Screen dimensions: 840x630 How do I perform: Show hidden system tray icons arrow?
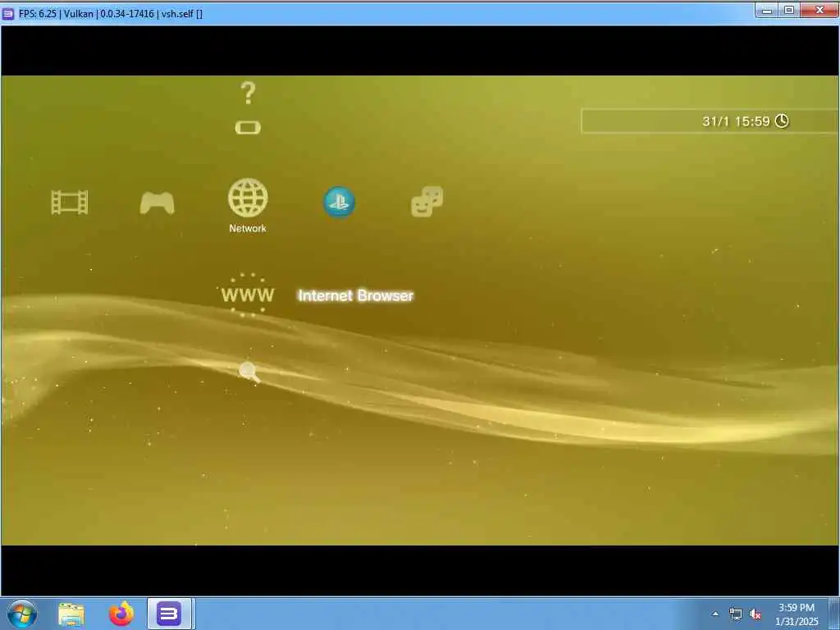coord(715,614)
